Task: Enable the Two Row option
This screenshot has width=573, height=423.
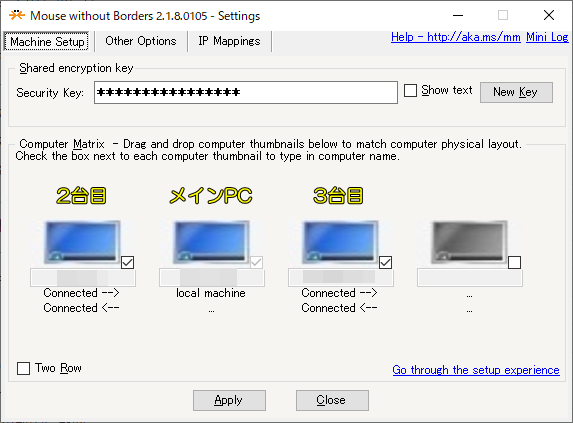Action: pyautogui.click(x=23, y=368)
